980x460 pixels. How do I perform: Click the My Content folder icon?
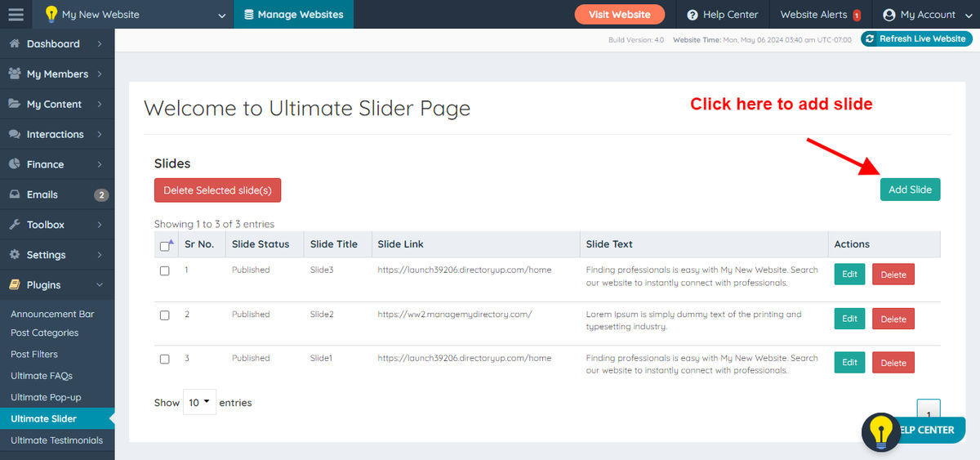[x=15, y=104]
